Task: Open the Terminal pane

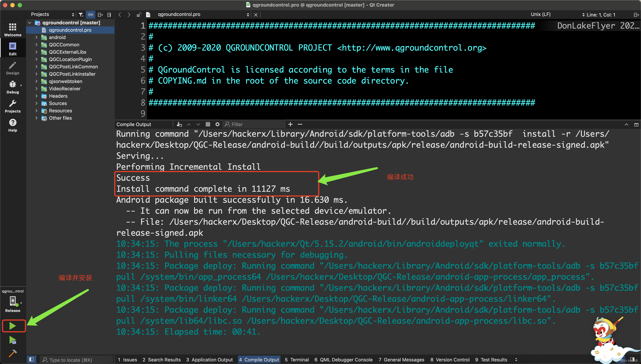Action: click(x=297, y=359)
